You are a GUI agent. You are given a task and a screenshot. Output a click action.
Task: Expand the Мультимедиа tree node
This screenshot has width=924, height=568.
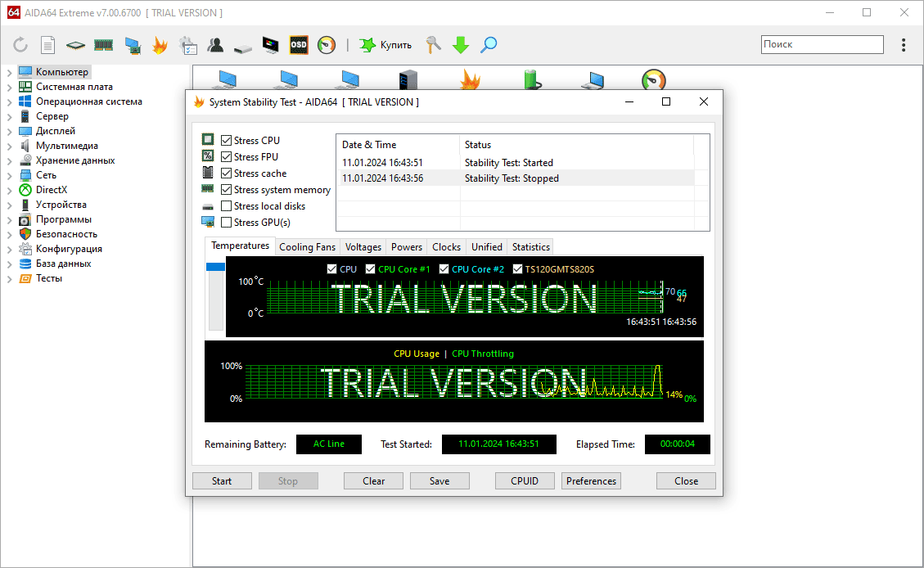(x=10, y=147)
